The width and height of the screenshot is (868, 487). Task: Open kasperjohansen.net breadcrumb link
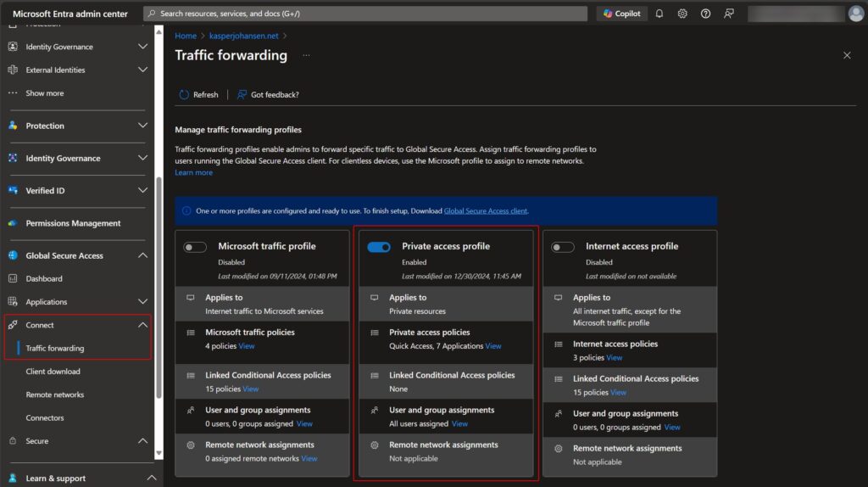coord(243,36)
